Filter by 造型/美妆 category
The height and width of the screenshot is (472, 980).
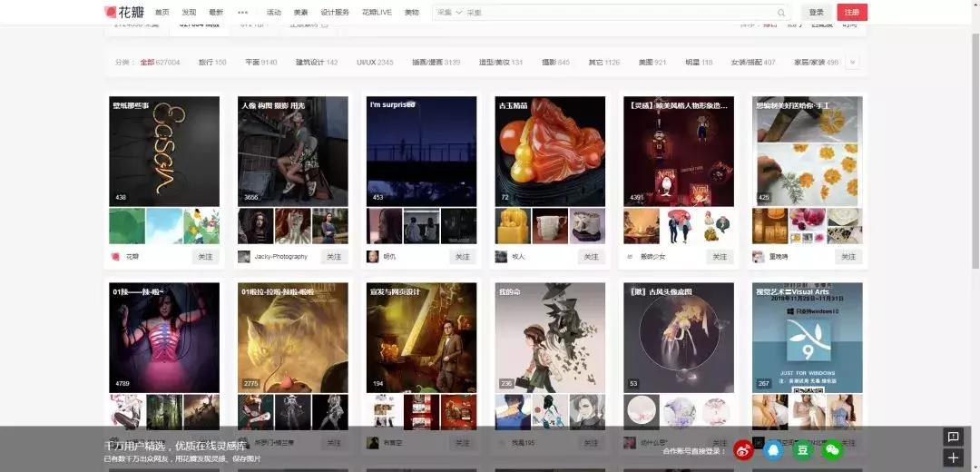tap(501, 63)
